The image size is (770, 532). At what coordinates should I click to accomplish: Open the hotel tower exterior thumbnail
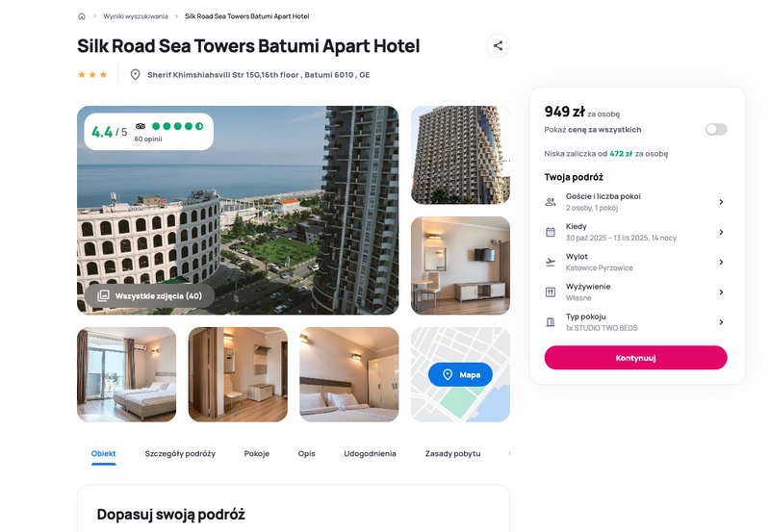(x=460, y=155)
